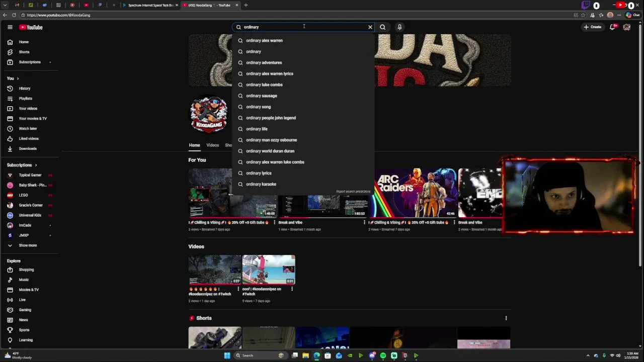Switch to the channel Home tab

pos(194,145)
